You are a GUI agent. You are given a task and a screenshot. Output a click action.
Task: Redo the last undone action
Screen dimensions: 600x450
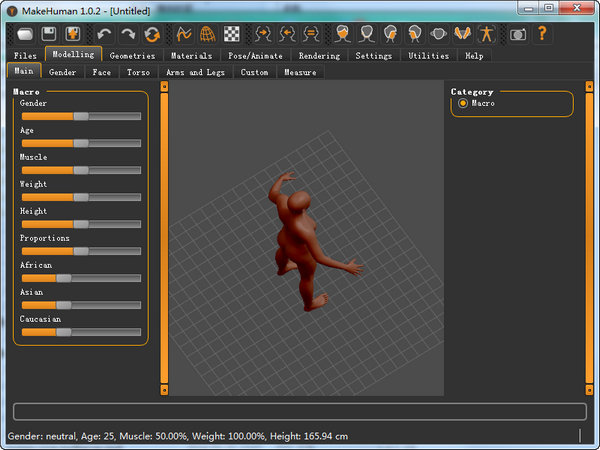[128, 34]
